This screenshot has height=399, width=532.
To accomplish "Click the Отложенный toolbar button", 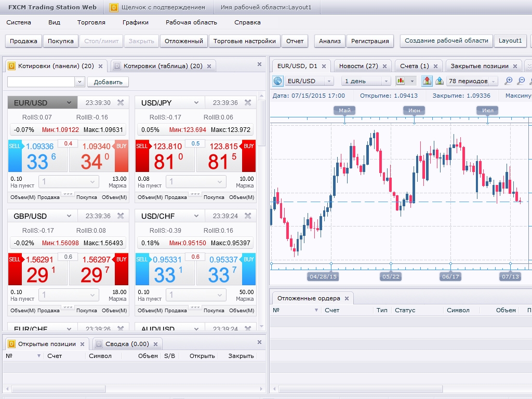I will [183, 41].
